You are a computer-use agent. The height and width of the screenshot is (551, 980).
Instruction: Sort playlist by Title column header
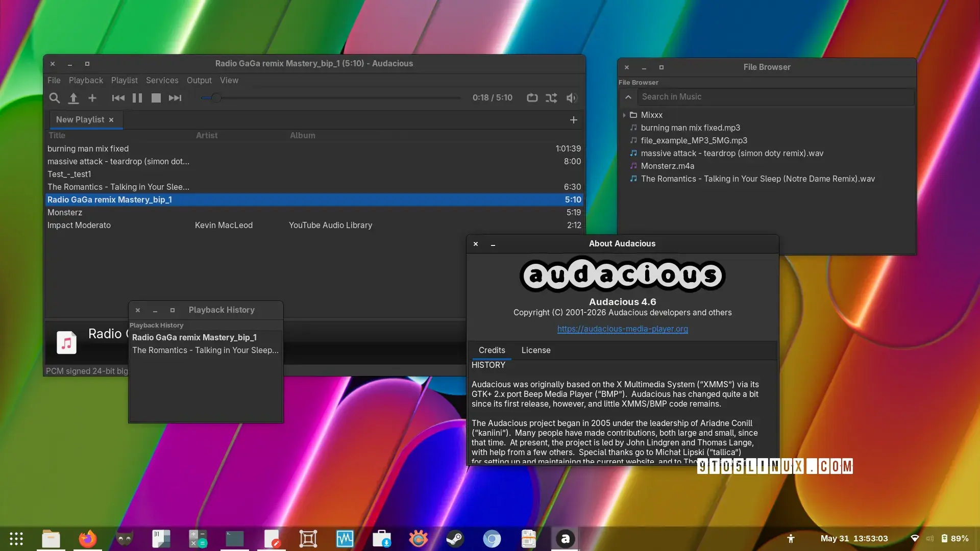[57, 136]
